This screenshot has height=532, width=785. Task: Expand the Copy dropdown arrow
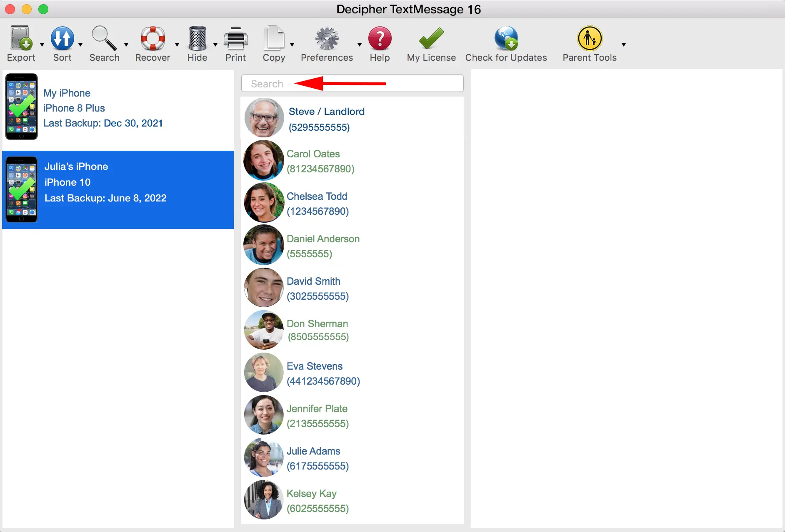pyautogui.click(x=292, y=45)
